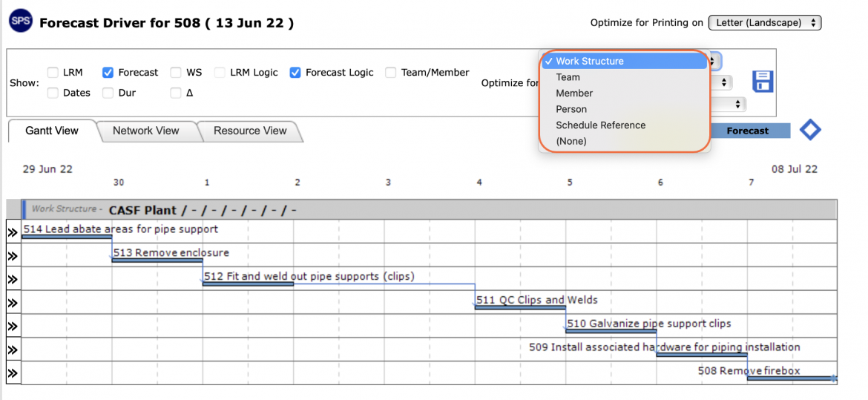Open the Letter (Landscape) printing dropdown
Image resolution: width=868 pixels, height=400 pixels.
tap(765, 23)
